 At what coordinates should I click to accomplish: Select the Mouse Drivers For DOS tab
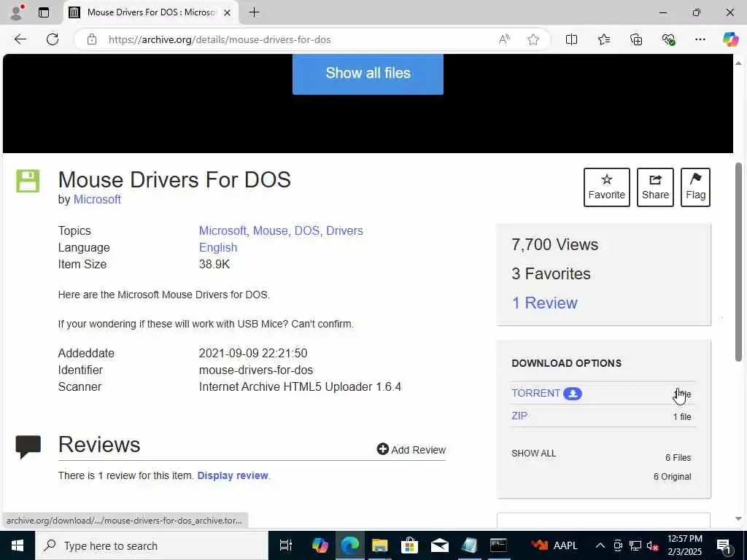click(x=150, y=12)
